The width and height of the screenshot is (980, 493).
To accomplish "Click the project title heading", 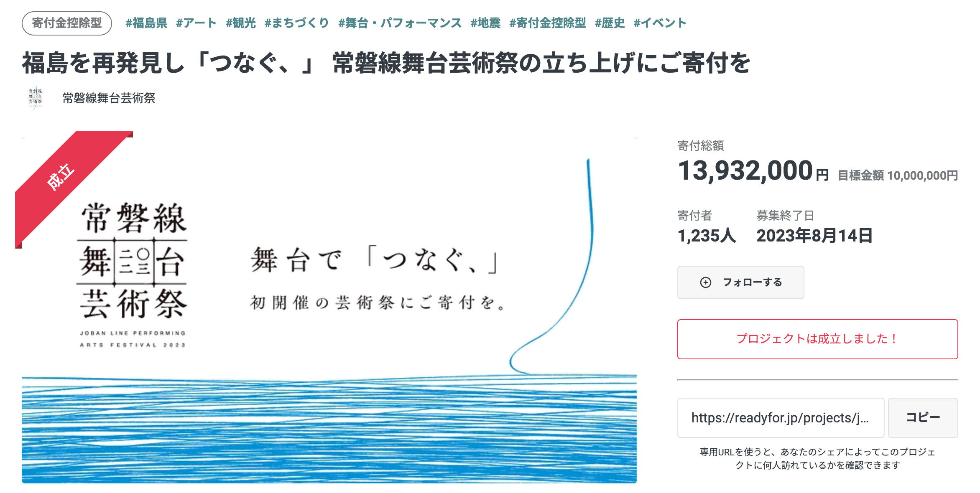I will 386,64.
